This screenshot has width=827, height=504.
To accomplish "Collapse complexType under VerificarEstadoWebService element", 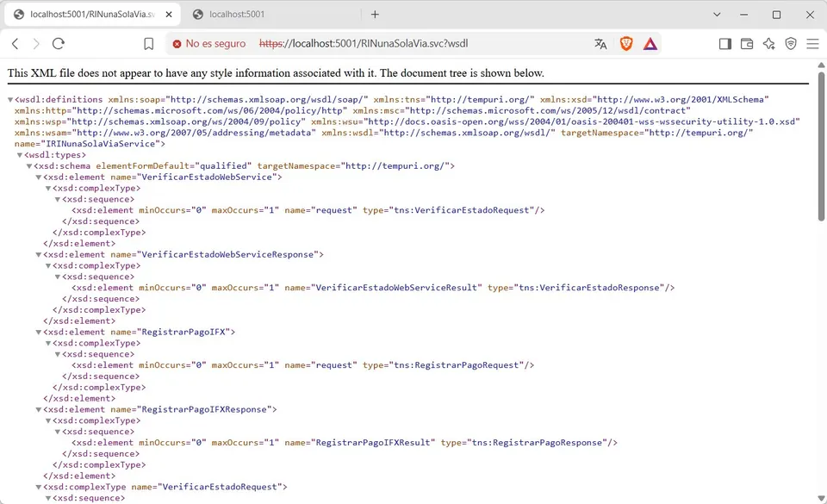I will coord(48,188).
